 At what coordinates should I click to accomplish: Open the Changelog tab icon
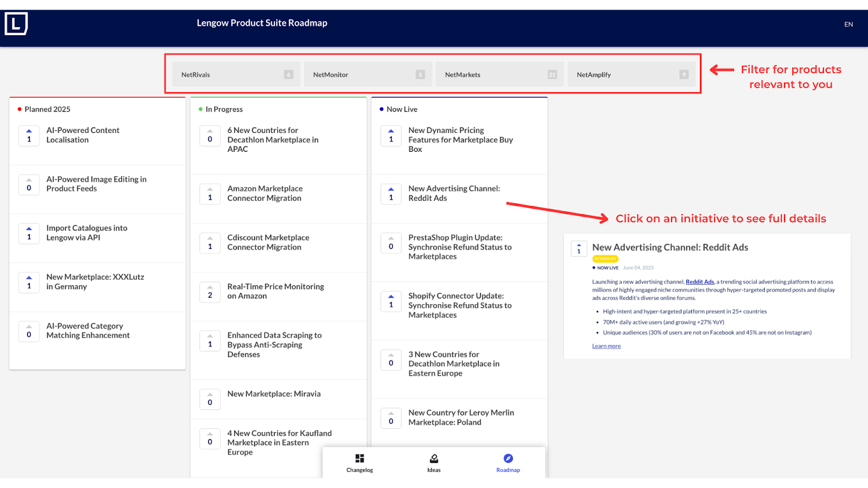[360, 459]
